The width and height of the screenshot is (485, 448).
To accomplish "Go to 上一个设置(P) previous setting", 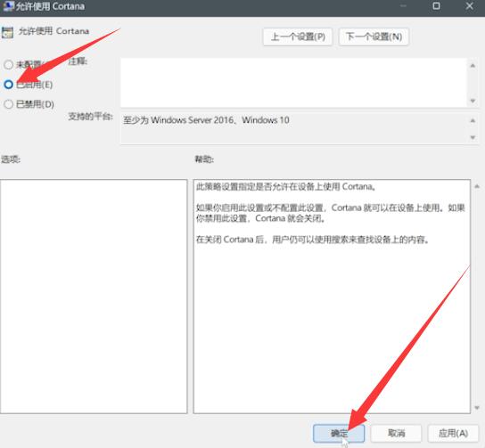I will pyautogui.click(x=298, y=37).
